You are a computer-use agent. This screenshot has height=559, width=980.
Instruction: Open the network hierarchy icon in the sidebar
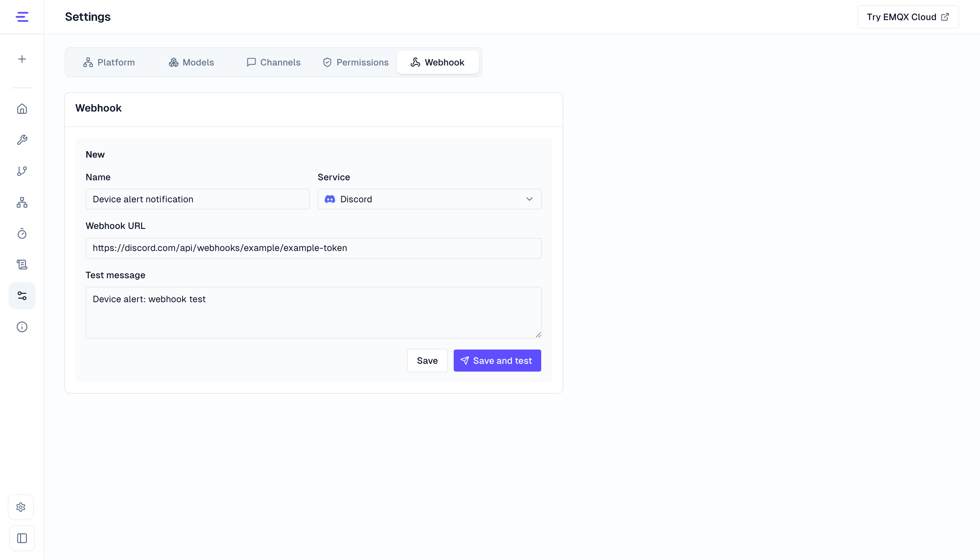coord(22,202)
